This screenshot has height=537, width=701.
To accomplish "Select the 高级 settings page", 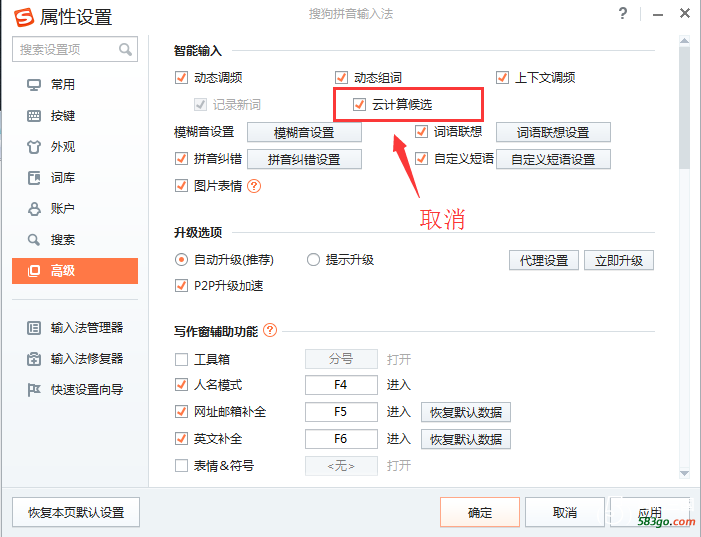I will pos(75,271).
